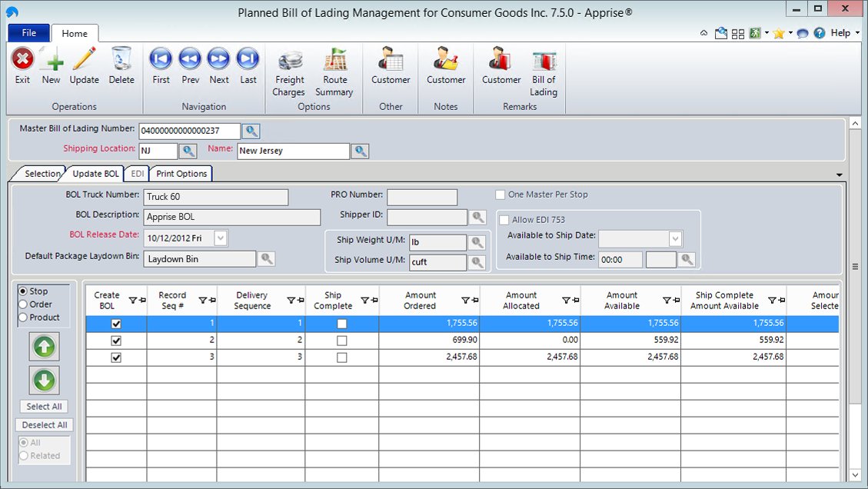Look up Shipping Location
Viewport: 868px width, 489px height.
coord(188,151)
